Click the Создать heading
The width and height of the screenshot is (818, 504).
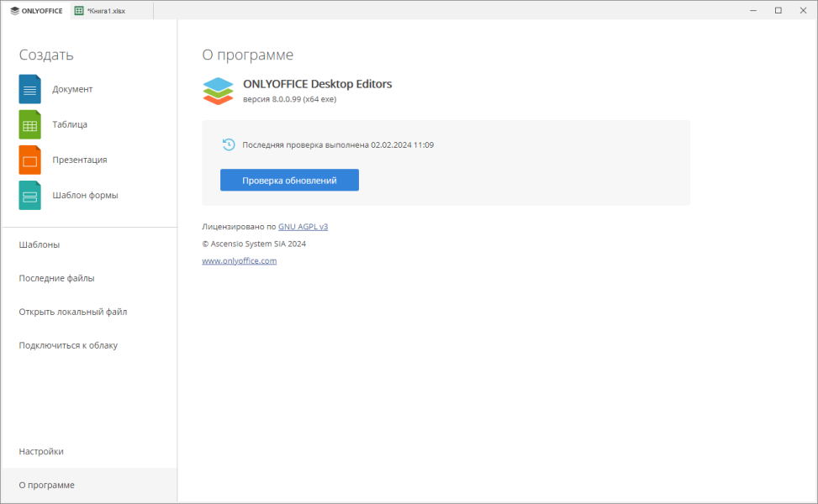pyautogui.click(x=46, y=55)
